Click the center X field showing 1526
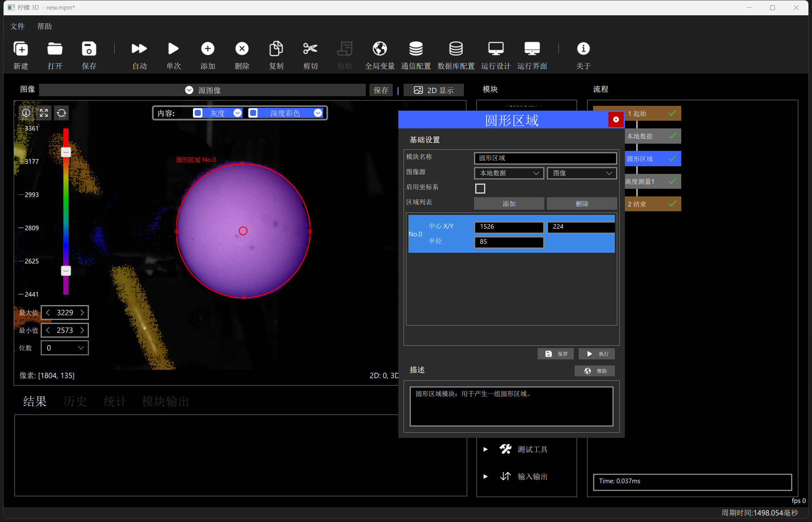The width and height of the screenshot is (812, 522). point(509,227)
